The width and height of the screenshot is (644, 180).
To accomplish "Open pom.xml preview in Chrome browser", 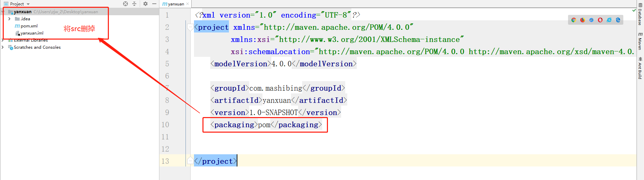I will (573, 20).
